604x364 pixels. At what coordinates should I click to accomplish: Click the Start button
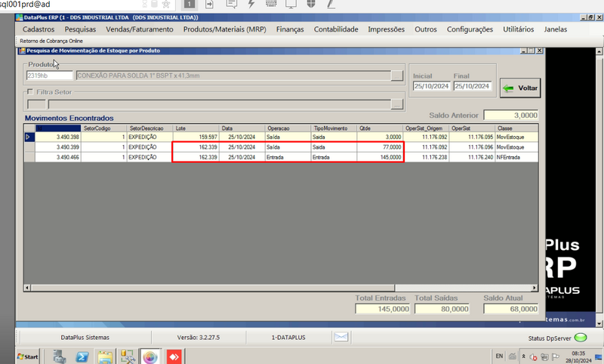28,356
